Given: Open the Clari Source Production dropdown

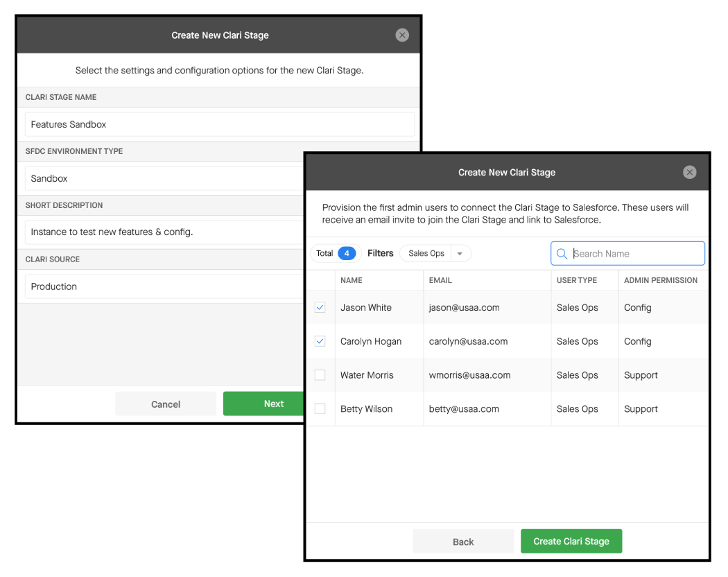Looking at the screenshot, I should coord(164,286).
